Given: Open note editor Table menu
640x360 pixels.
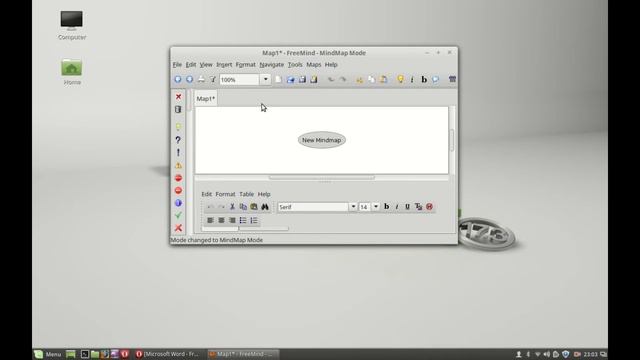Looking at the screenshot, I should click(x=247, y=194).
